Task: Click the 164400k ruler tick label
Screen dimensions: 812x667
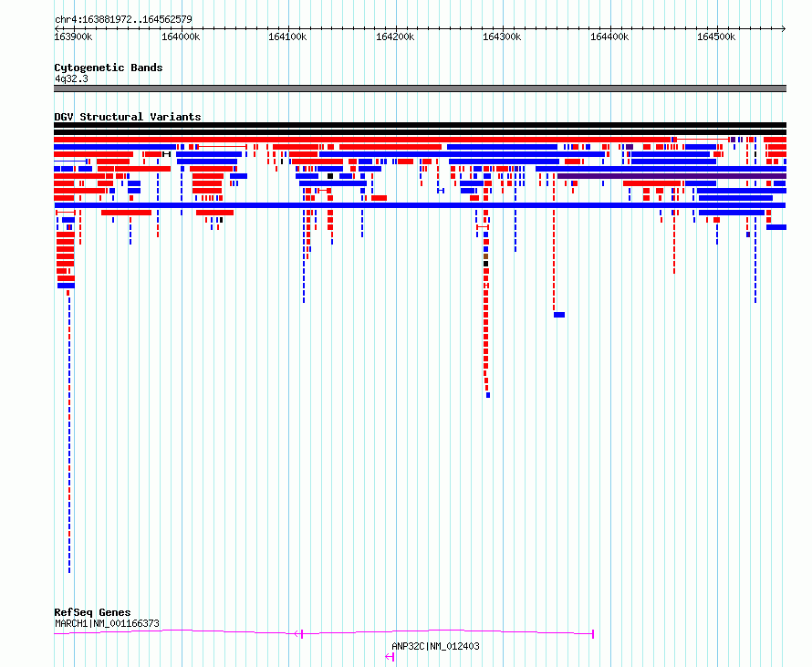Action: (609, 36)
